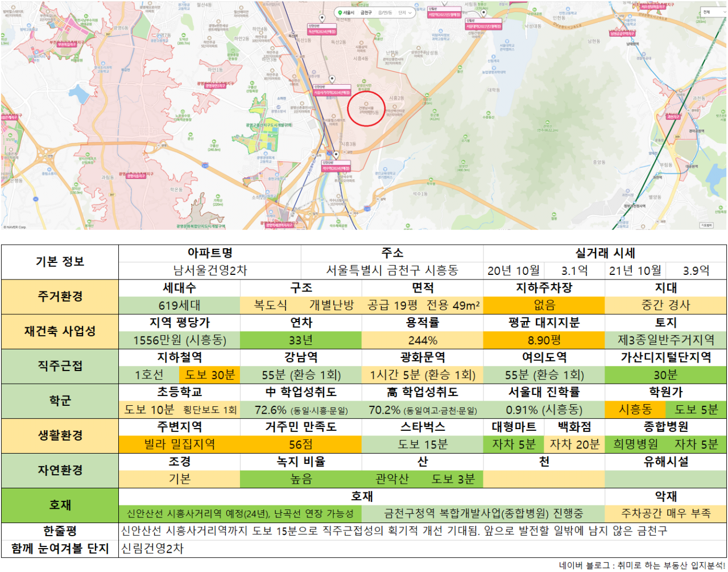Select 금천구 in the location breadcrumb

click(x=366, y=13)
